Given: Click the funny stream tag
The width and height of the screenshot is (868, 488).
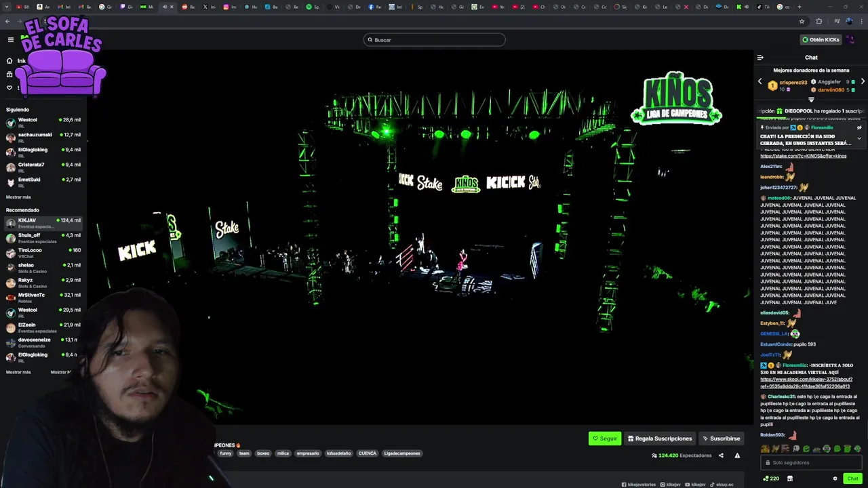Looking at the screenshot, I should pos(226,453).
